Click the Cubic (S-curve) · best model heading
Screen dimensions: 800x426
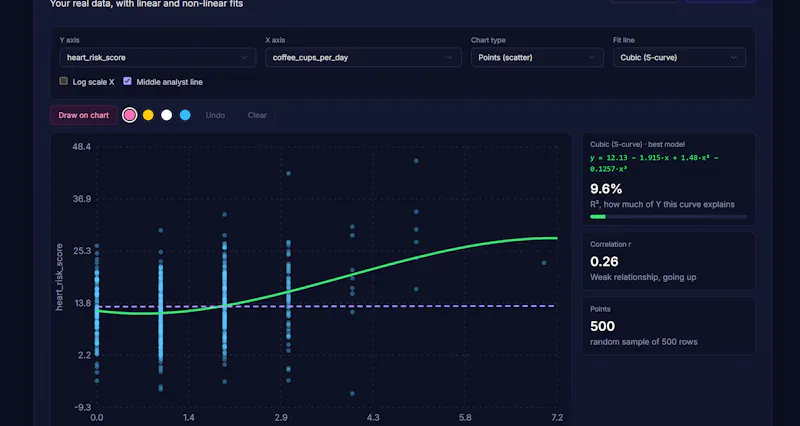click(637, 144)
